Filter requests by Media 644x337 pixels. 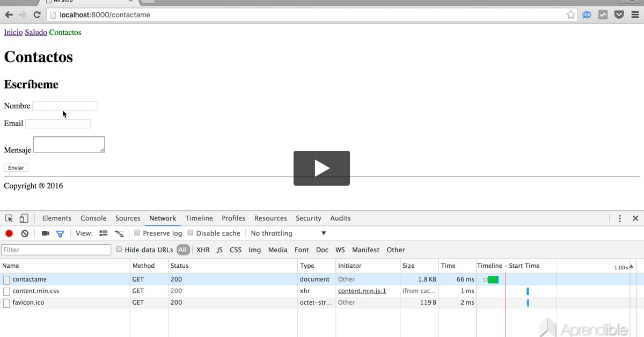coord(277,250)
